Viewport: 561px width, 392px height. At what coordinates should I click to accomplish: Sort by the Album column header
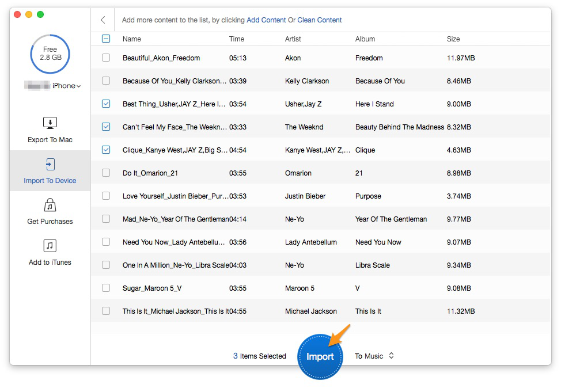365,39
